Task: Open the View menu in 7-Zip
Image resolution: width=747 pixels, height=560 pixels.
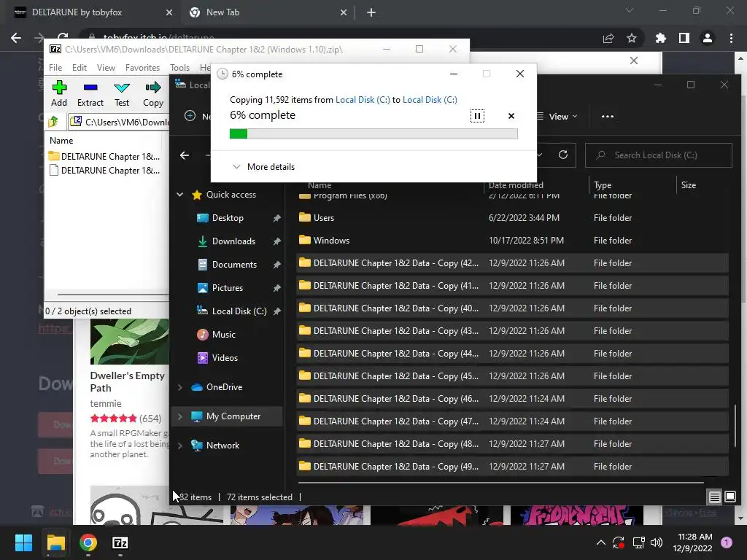Action: [x=106, y=68]
